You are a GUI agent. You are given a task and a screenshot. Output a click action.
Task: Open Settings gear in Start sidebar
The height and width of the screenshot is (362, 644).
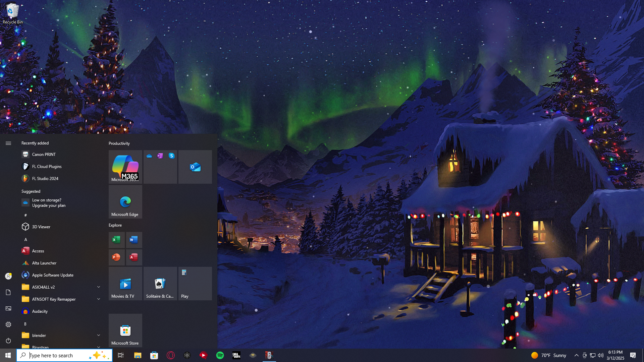point(8,324)
